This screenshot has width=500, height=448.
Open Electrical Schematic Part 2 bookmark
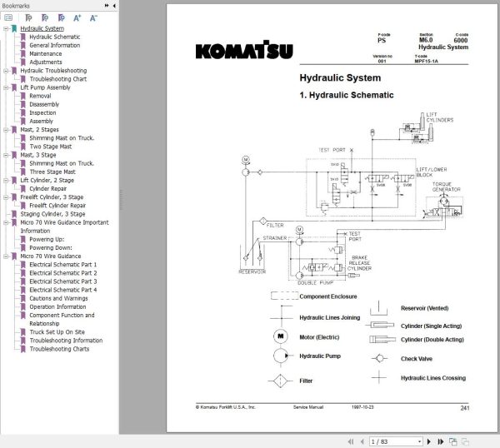pyautogui.click(x=63, y=273)
